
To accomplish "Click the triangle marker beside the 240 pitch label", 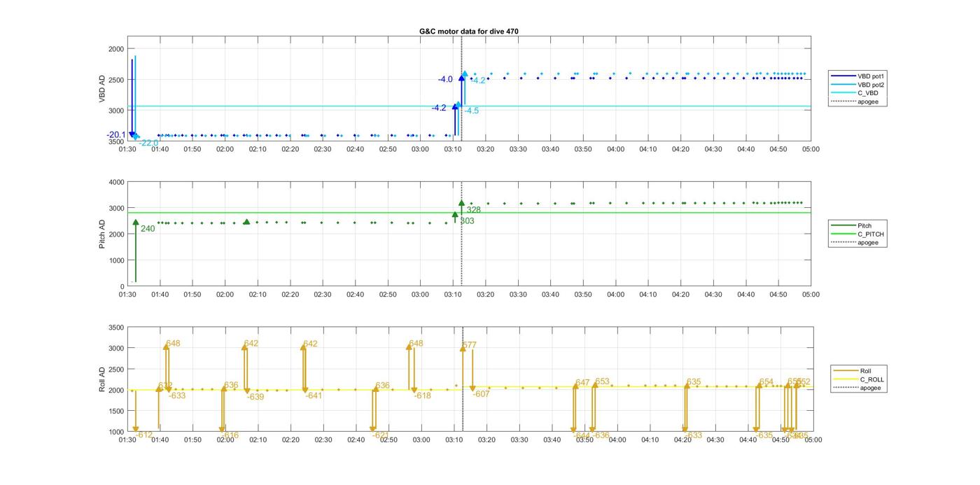I will (136, 223).
